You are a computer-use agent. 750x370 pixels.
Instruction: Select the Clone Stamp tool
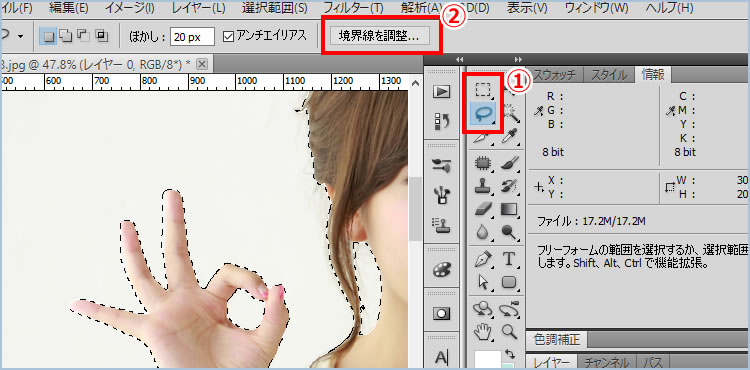[483, 186]
